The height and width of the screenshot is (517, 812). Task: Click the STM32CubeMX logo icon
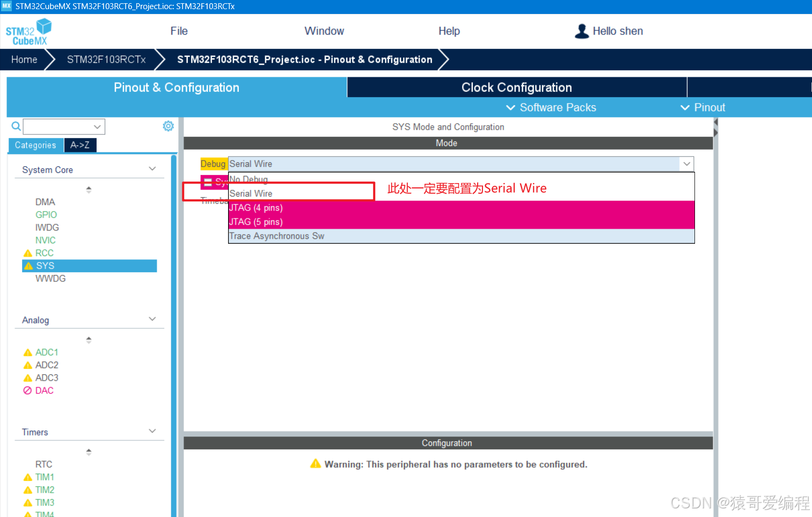click(x=28, y=32)
